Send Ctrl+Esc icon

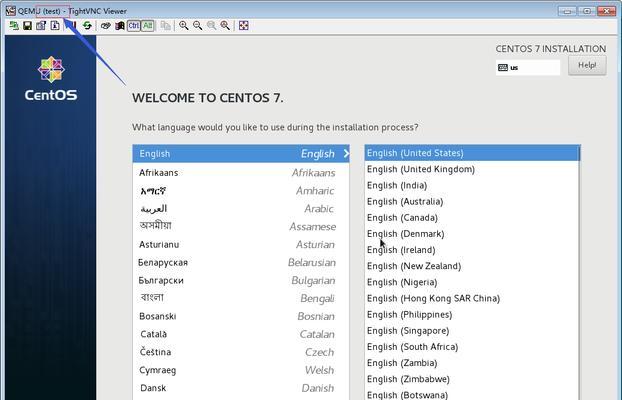120,26
